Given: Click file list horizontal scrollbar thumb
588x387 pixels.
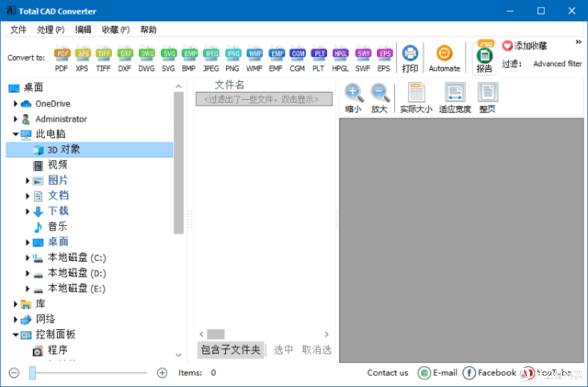Looking at the screenshot, I should coord(216,334).
